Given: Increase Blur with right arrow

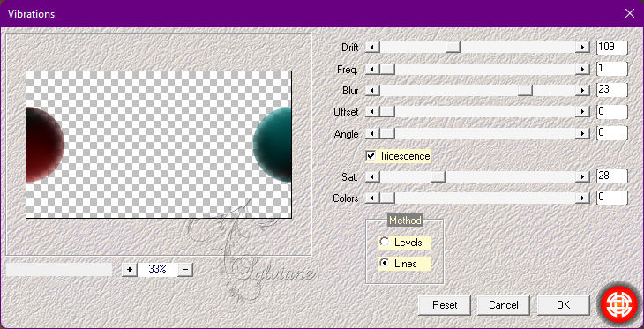Looking at the screenshot, I should (582, 90).
